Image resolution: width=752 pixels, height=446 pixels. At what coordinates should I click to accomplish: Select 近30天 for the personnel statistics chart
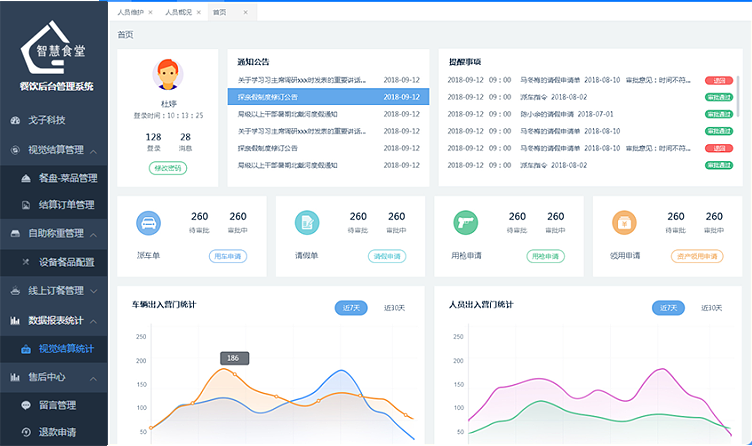click(713, 308)
